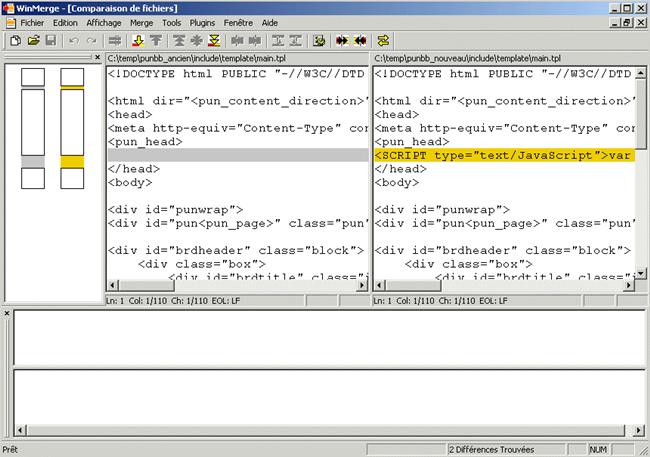Click left pane horizontal scrollbar right arrow
Viewport: 650px width, 457px height.
[362, 286]
